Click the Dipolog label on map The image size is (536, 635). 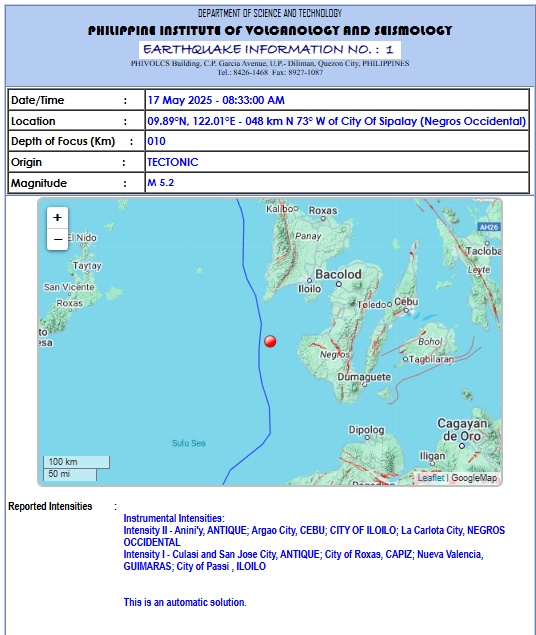[366, 430]
